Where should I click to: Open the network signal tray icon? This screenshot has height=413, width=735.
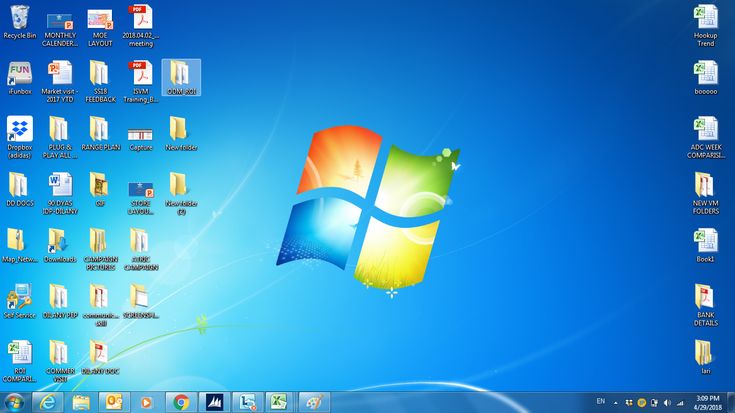coord(680,403)
